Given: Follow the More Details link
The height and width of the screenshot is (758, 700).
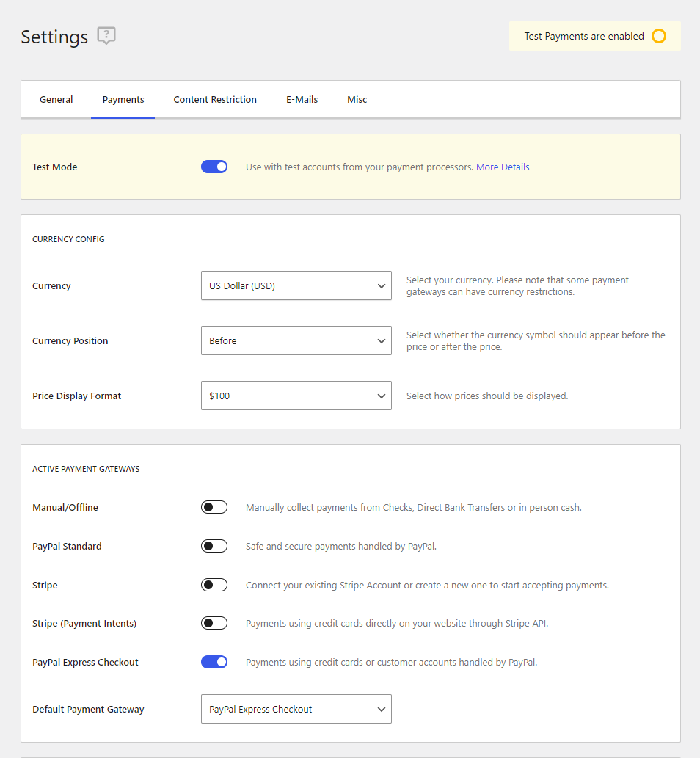Looking at the screenshot, I should pyautogui.click(x=503, y=167).
